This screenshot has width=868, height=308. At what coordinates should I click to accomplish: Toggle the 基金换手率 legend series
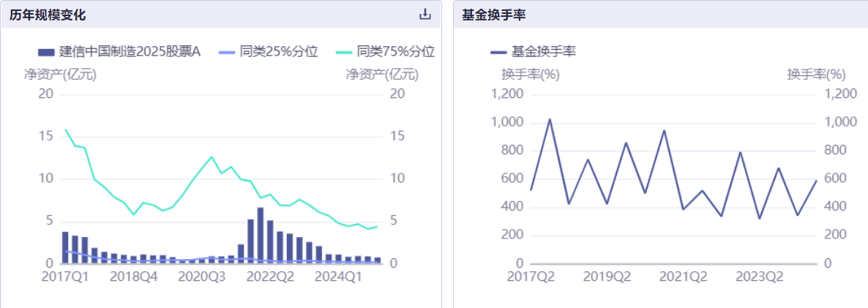point(534,52)
